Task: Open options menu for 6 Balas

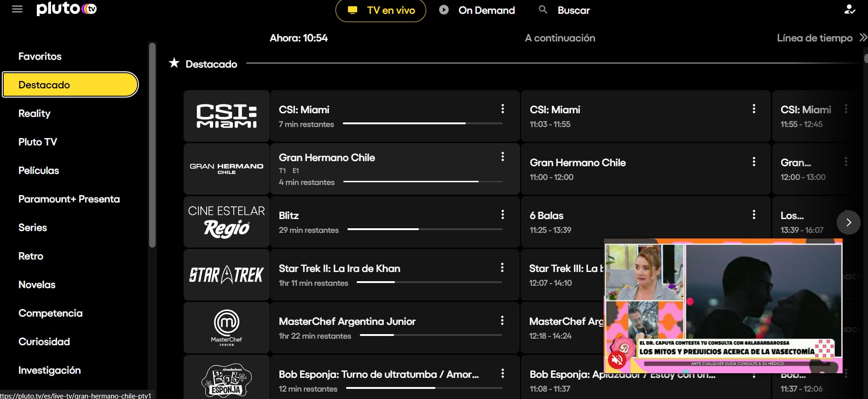Action: [x=754, y=214]
